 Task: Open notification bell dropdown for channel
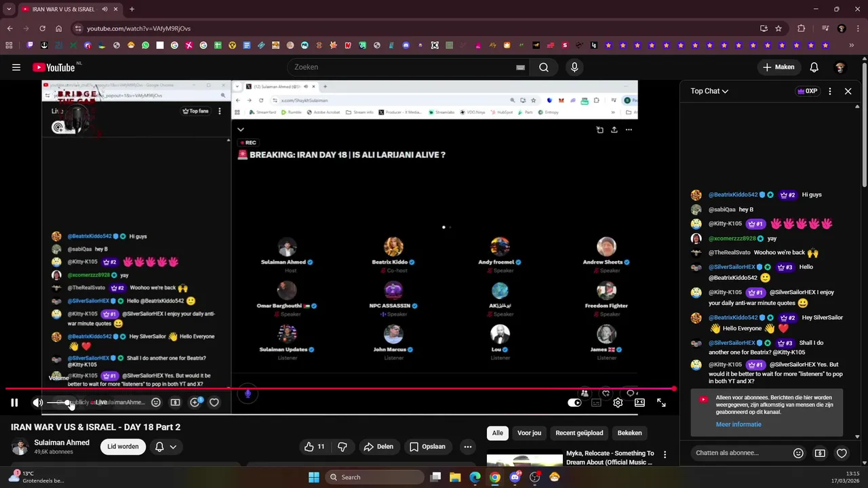point(165,447)
